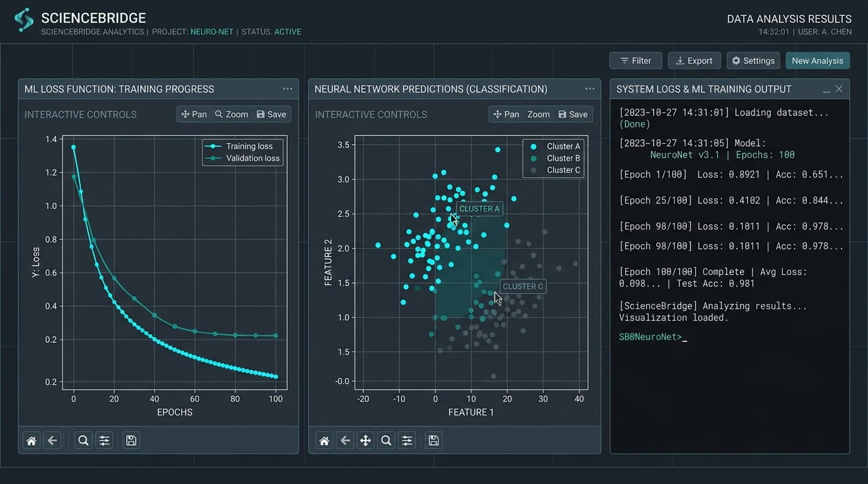This screenshot has width=868, height=484.
Task: Click floppy save icon under predictions chart
Action: click(x=433, y=441)
